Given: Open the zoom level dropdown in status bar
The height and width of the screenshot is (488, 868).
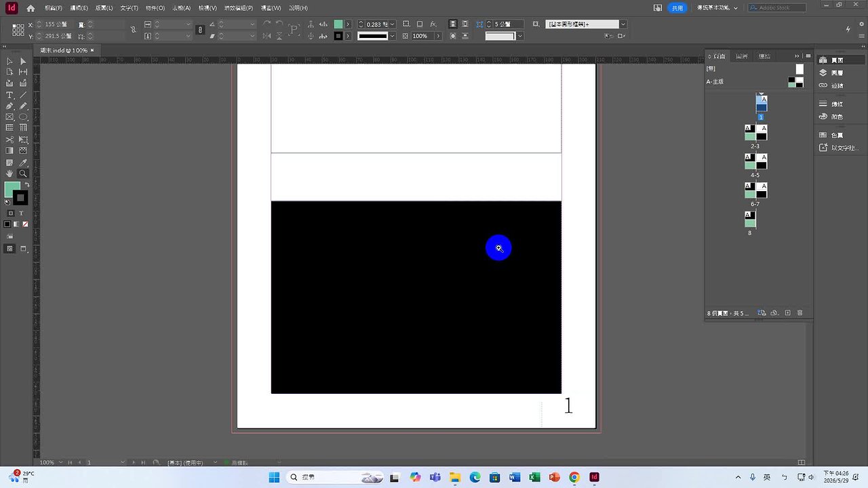Looking at the screenshot, I should (60, 462).
